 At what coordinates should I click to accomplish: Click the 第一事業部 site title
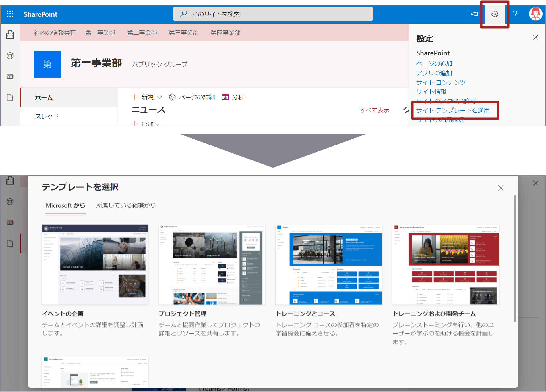point(96,63)
